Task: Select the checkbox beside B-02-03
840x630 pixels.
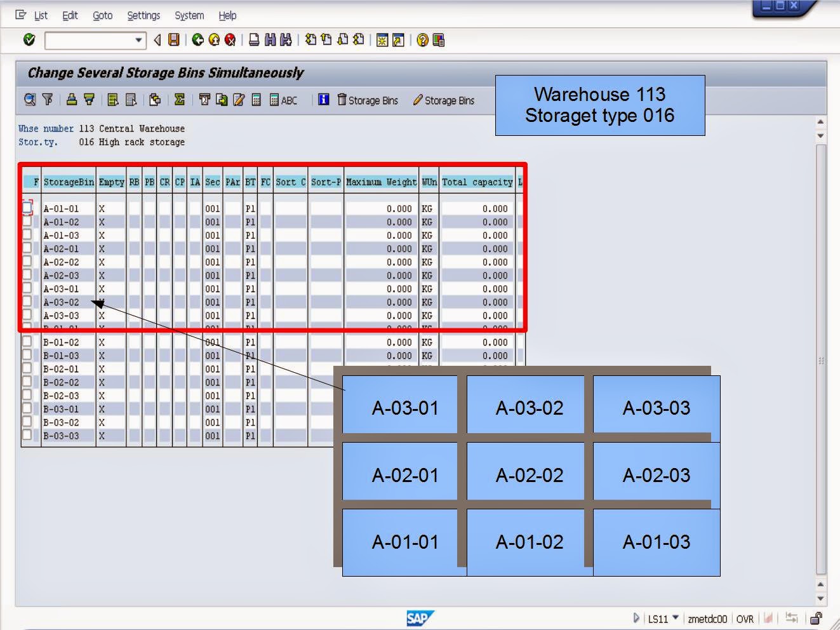Action: point(27,396)
